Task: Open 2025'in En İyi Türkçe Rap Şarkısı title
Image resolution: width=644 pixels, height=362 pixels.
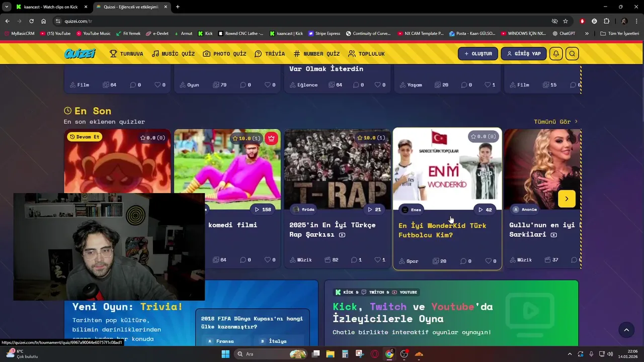Action: 332,230
